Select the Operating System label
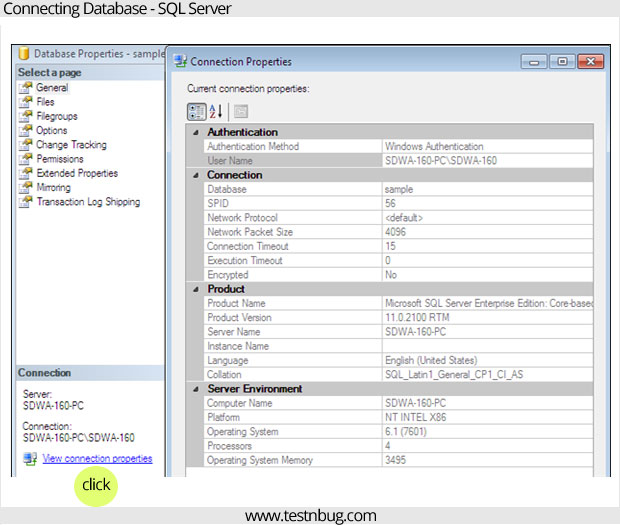This screenshot has width=620, height=525. click(x=243, y=432)
